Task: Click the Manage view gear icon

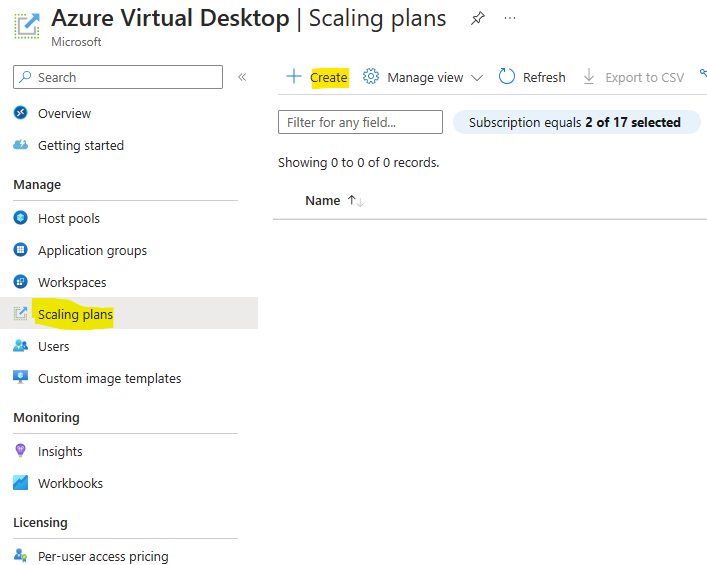Action: (x=371, y=76)
